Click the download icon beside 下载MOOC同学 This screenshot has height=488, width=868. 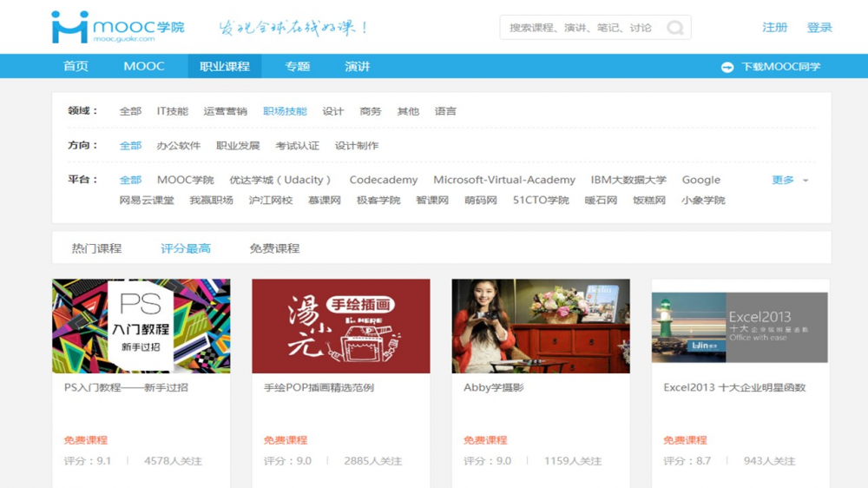click(x=727, y=67)
